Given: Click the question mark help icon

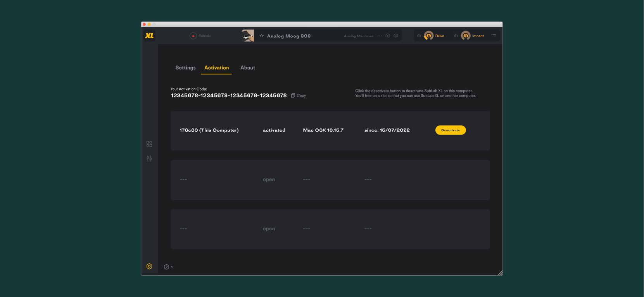Looking at the screenshot, I should 166,267.
